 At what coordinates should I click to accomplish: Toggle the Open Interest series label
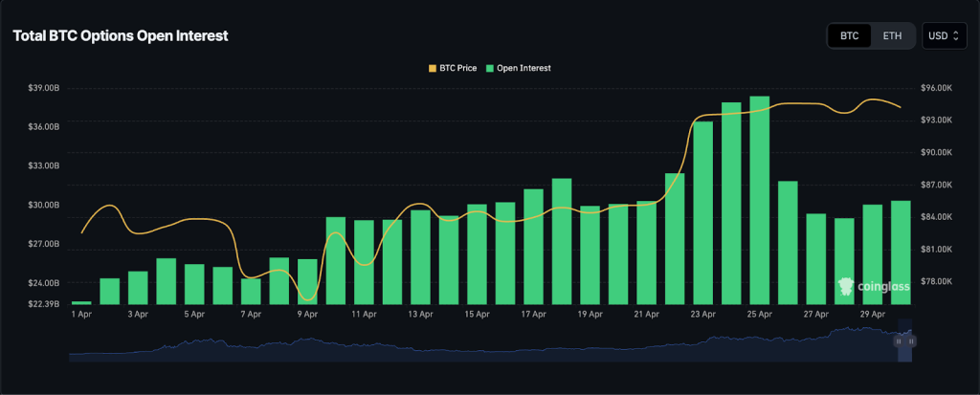(x=523, y=68)
